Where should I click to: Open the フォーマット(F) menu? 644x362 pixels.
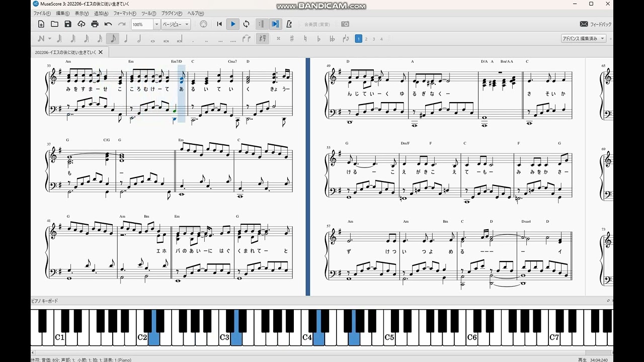click(125, 13)
